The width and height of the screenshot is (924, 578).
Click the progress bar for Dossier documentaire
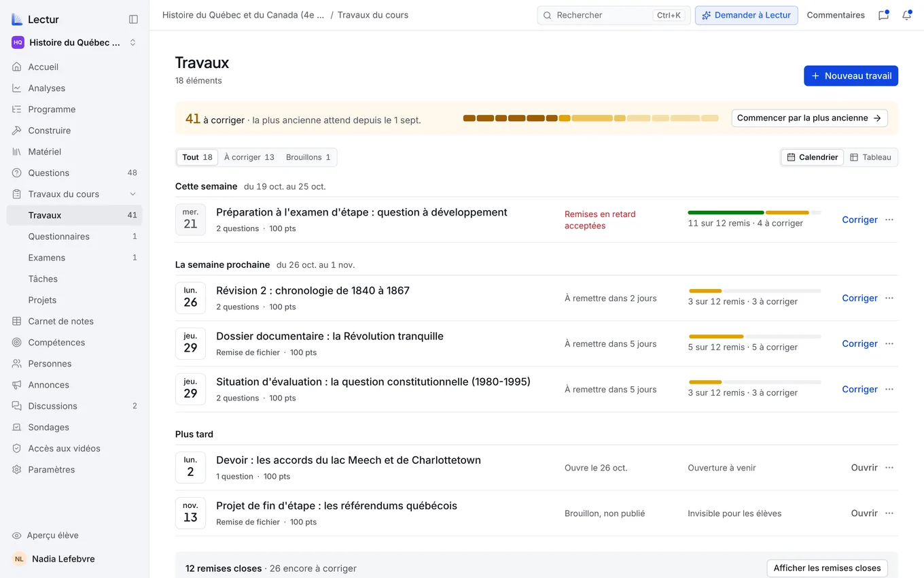pyautogui.click(x=754, y=336)
